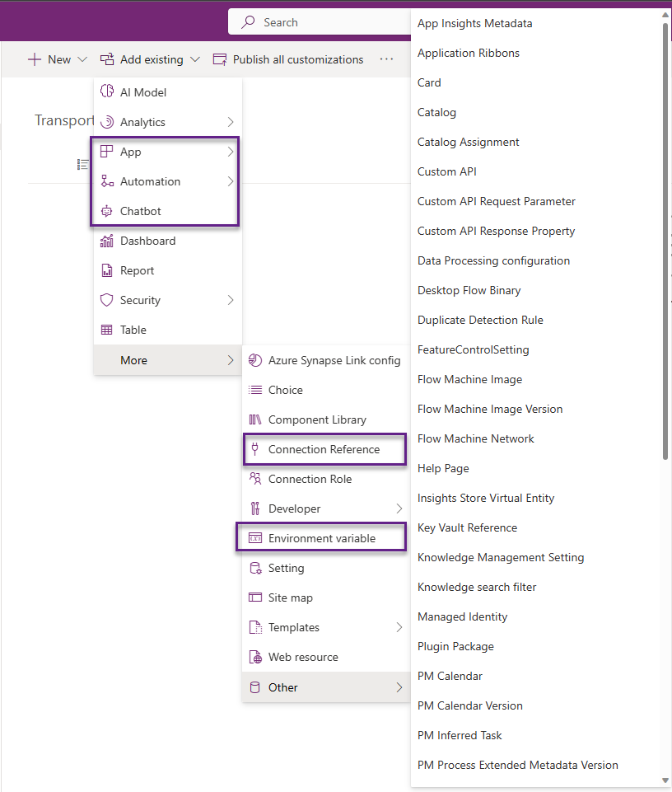672x792 pixels.
Task: Click the Report document icon
Action: (x=106, y=270)
